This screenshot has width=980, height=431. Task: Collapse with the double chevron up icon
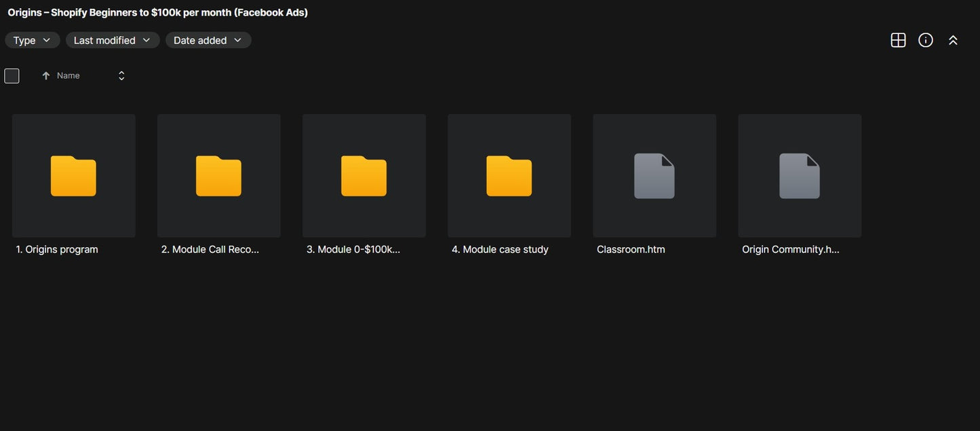pos(953,40)
